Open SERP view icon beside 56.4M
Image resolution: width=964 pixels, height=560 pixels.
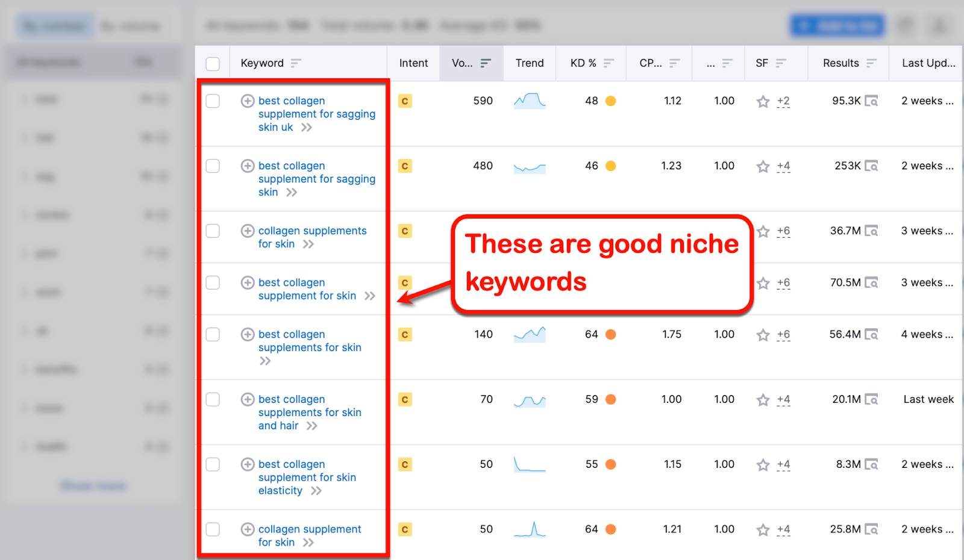point(871,335)
